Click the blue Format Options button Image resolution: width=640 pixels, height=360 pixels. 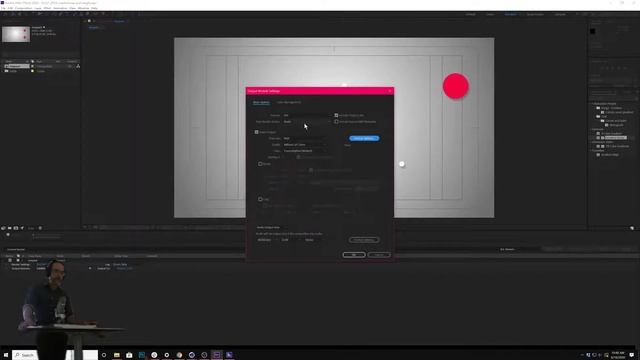tap(364, 138)
